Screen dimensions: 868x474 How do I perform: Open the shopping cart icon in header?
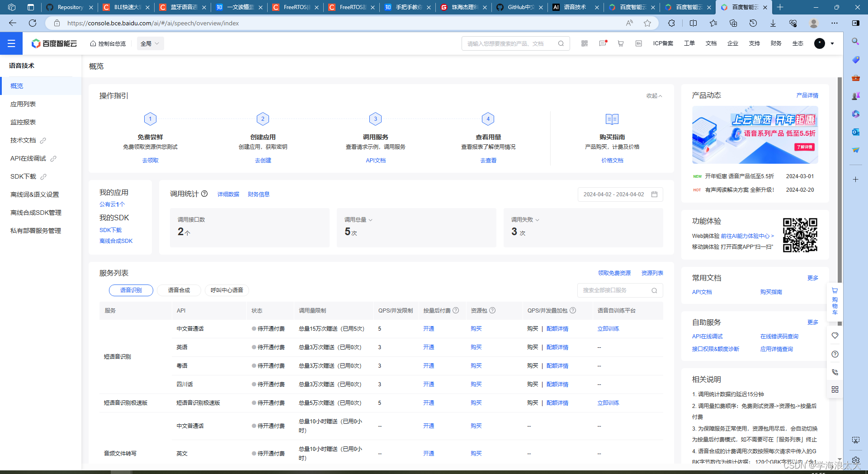click(x=621, y=43)
